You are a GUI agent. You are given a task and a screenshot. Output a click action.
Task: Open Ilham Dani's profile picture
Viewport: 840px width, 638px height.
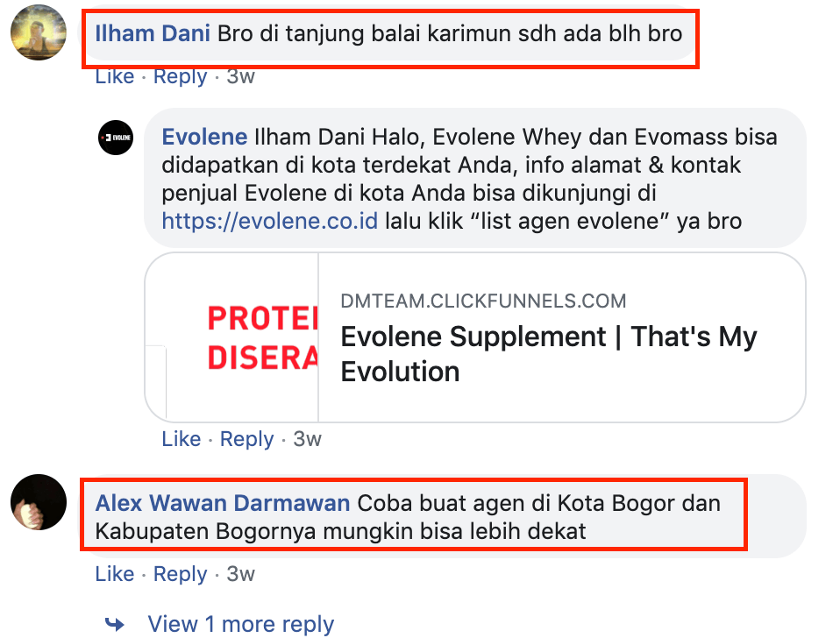(x=39, y=32)
